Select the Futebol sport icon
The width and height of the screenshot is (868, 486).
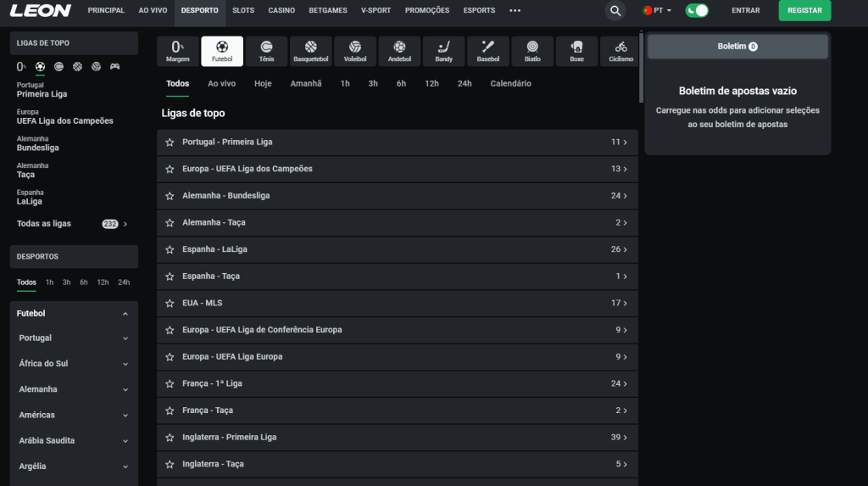point(222,51)
